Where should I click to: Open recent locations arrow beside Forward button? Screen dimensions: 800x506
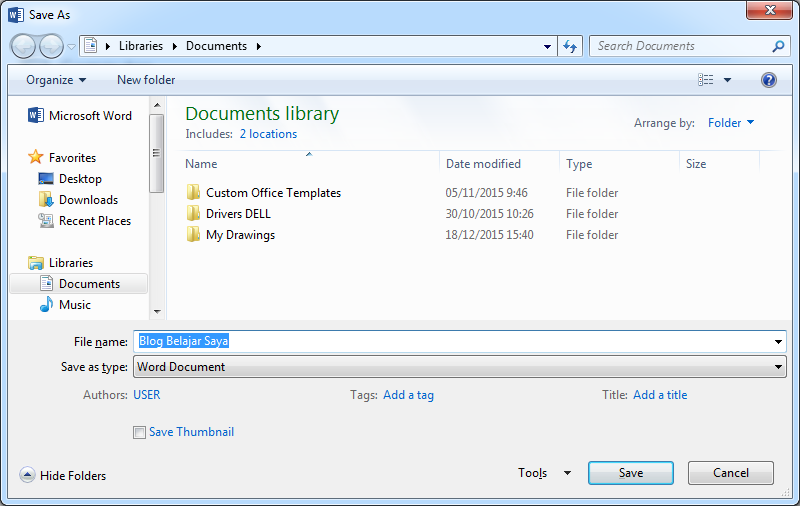[x=71, y=47]
